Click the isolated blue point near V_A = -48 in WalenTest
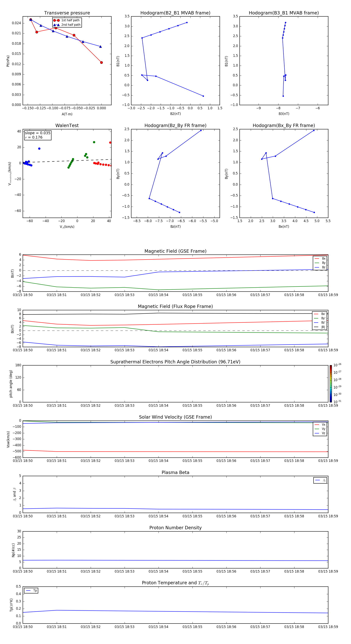This screenshot has width=351, height=644. [x=39, y=149]
